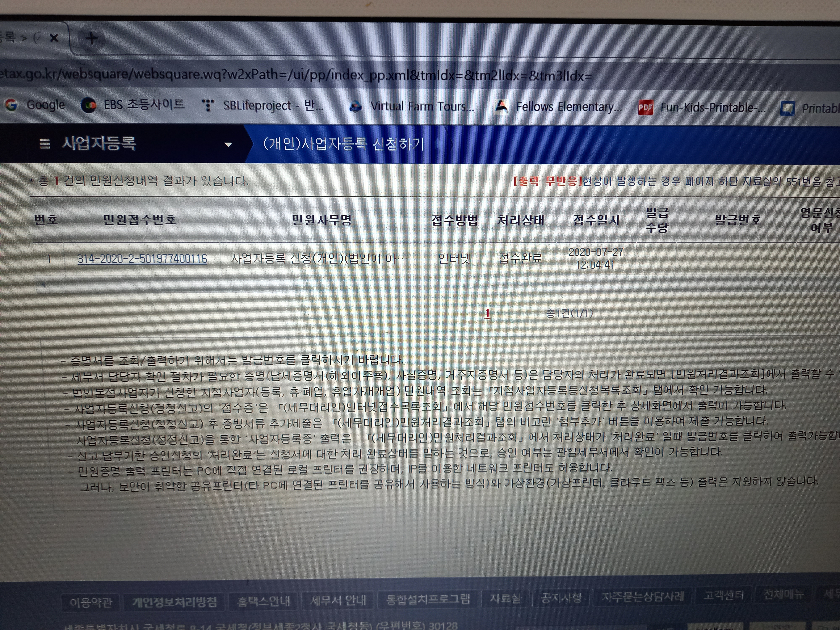The image size is (840, 630).
Task: Open receipt number 314-2020-2-501977400116
Action: click(142, 259)
